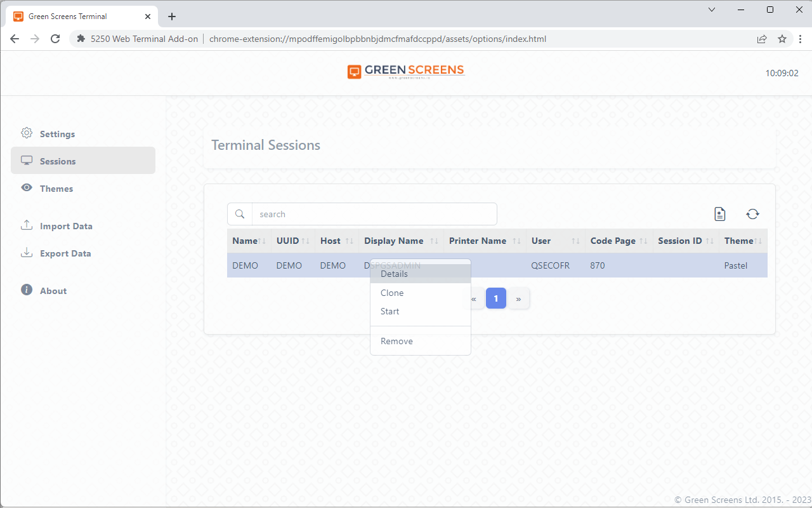The image size is (812, 508).
Task: Click the session search field
Action: click(x=374, y=215)
